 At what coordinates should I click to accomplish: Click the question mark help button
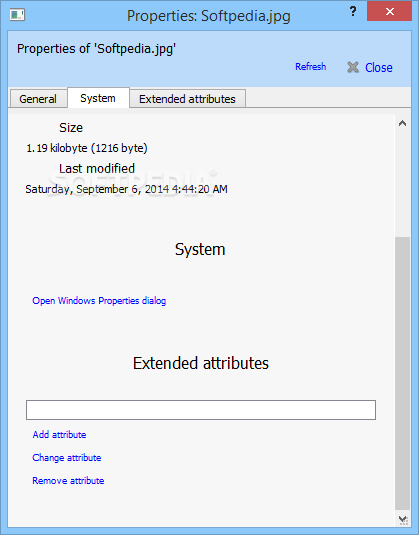(353, 12)
